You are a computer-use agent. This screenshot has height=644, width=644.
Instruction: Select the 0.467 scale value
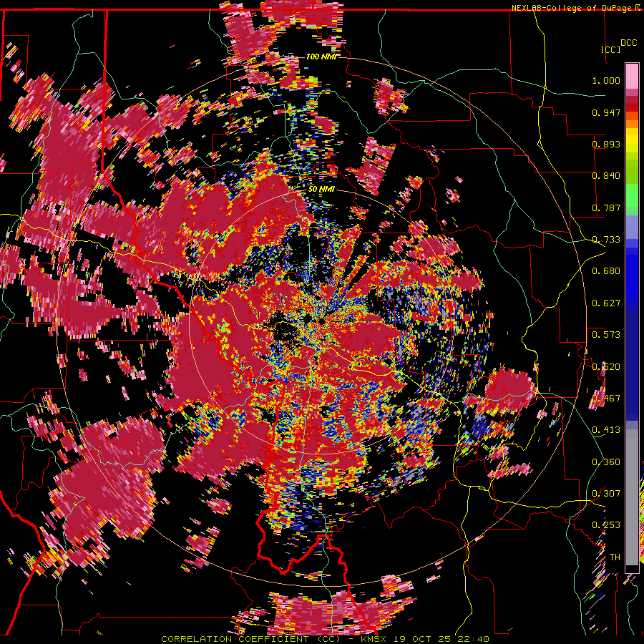coord(606,399)
